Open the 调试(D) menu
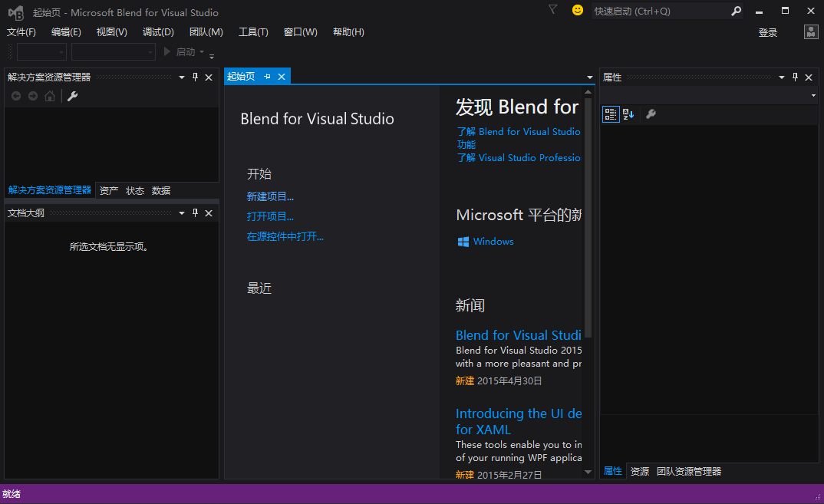Viewport: 824px width, 504px height. coord(158,32)
